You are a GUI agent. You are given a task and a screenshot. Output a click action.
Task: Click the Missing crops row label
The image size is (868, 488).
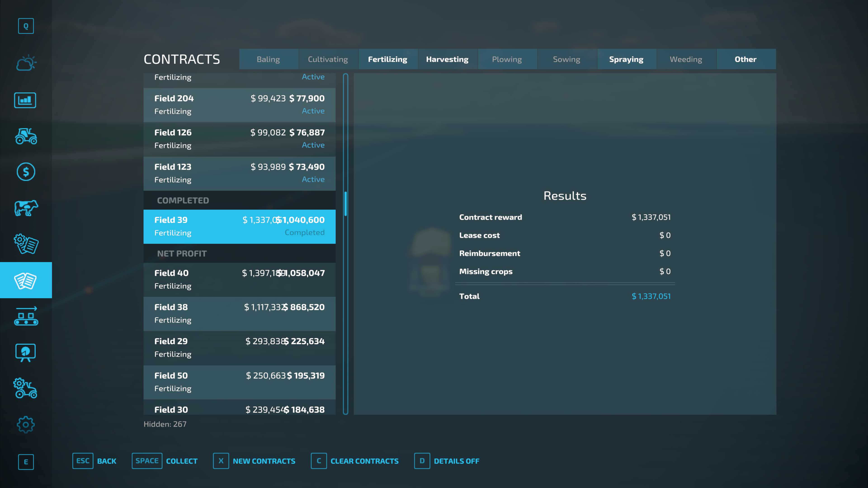486,271
